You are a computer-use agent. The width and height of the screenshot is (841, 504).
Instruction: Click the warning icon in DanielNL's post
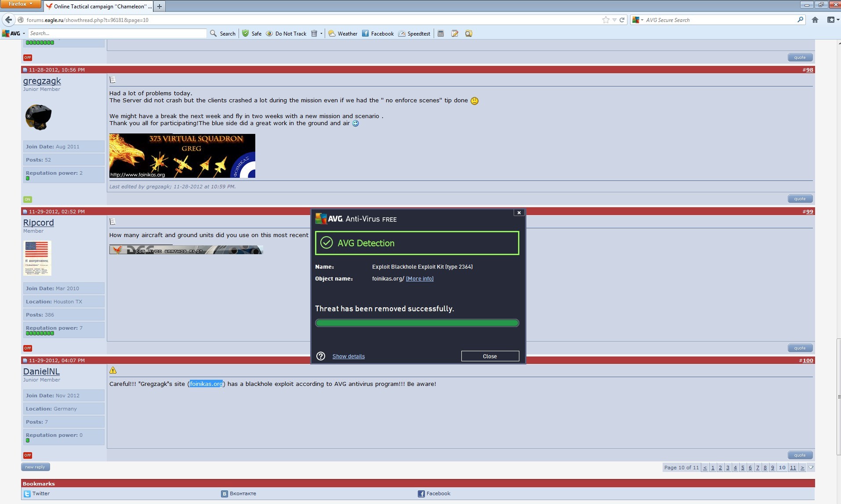click(113, 370)
